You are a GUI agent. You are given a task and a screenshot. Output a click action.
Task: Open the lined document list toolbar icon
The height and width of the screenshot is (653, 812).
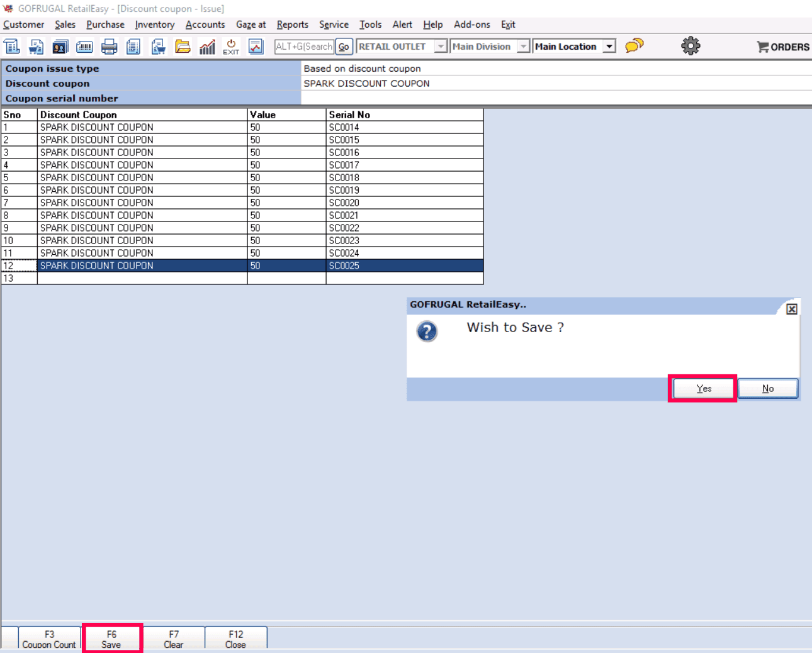[133, 47]
